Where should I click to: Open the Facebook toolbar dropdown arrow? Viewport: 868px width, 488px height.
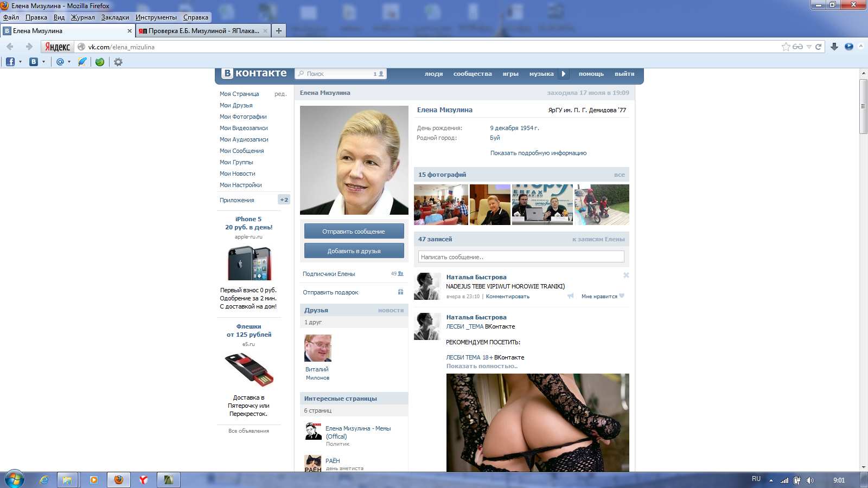click(x=21, y=62)
